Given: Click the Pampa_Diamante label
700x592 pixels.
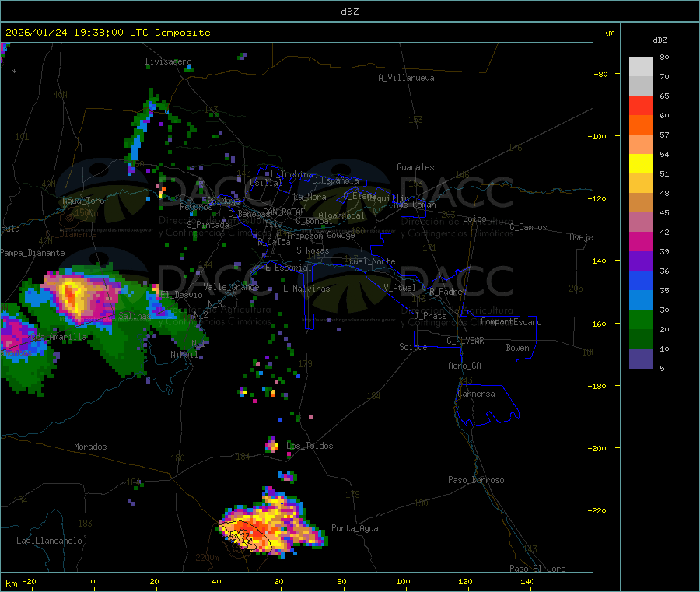Looking at the screenshot, I should (x=33, y=253).
